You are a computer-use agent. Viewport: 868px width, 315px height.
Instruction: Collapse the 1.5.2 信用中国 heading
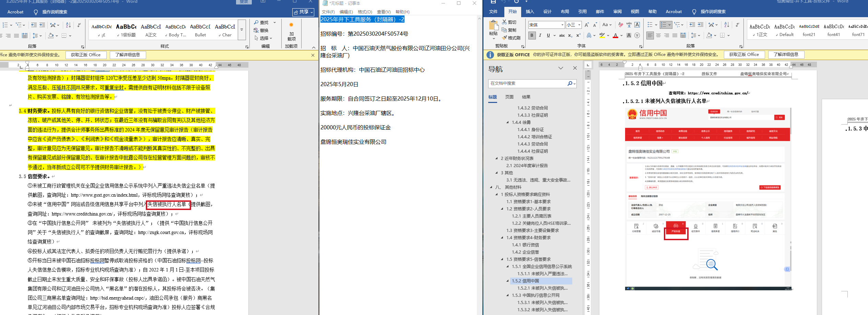click(508, 281)
